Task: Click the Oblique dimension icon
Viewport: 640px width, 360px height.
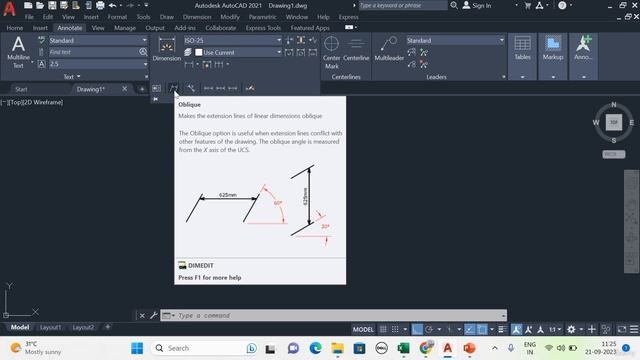Action: (x=173, y=88)
